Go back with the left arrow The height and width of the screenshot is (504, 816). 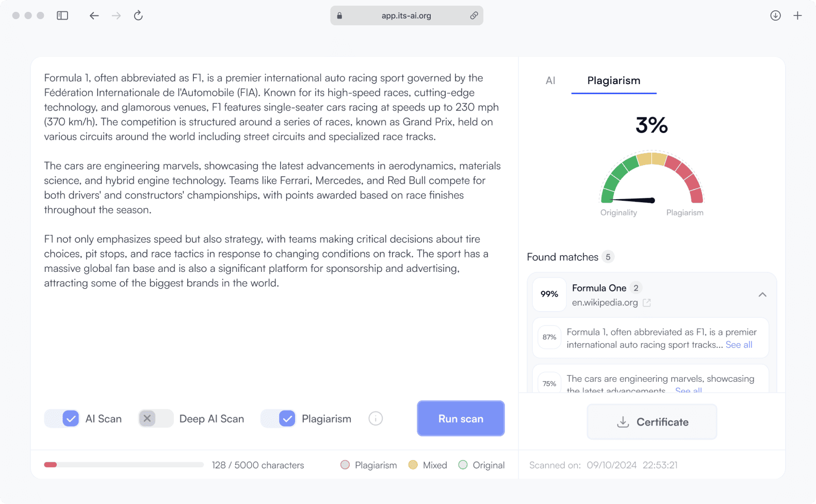coord(94,15)
